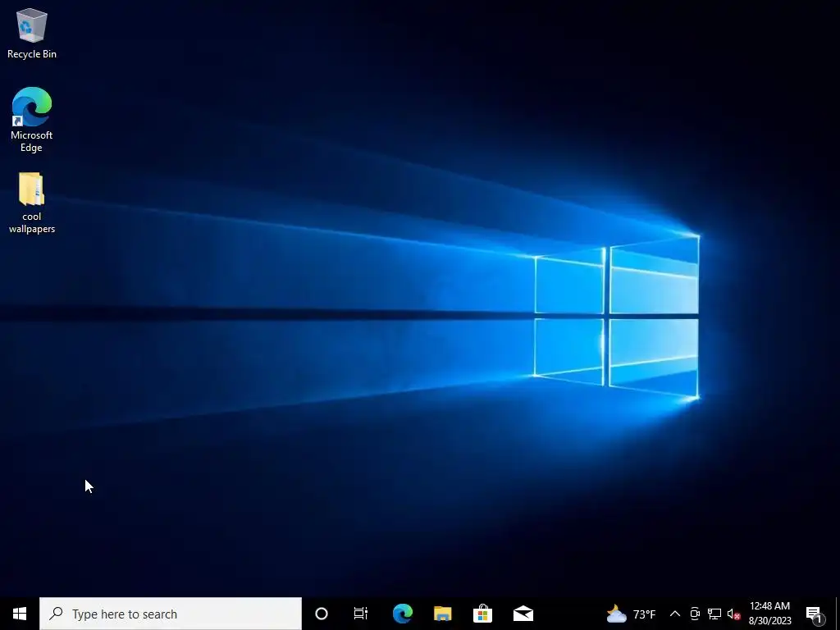Screen dimensions: 840x630
Task: Open Cortana from the taskbar
Action: pyautogui.click(x=322, y=614)
